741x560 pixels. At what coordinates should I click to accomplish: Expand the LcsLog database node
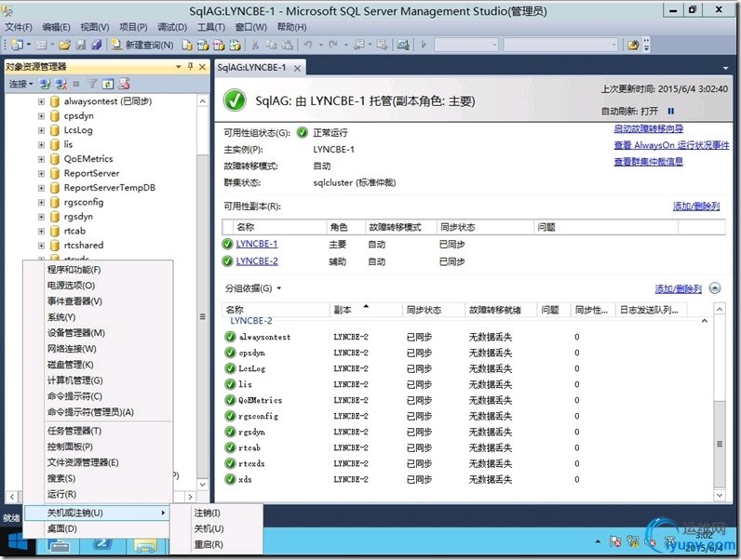tap(41, 130)
